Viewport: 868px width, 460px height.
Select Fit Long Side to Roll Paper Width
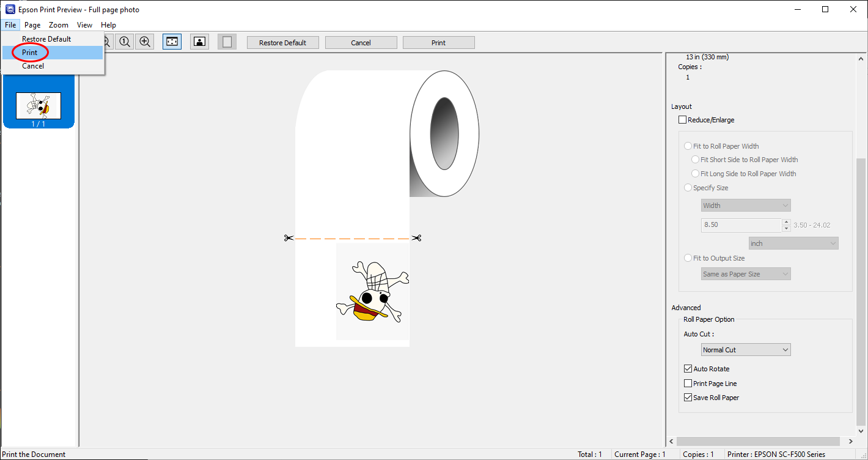(x=696, y=174)
